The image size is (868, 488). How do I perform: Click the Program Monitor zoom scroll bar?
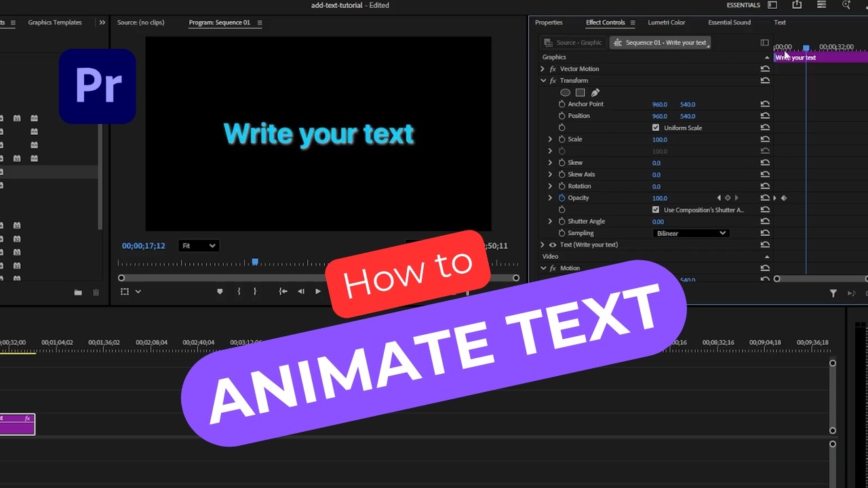coord(319,278)
